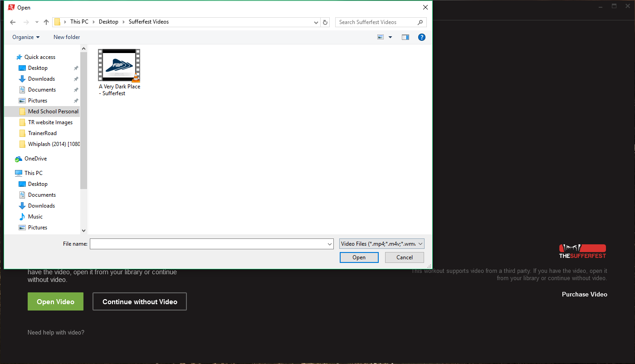
Task: Click A Very Dark Place - Sufferfest filename
Action: 119,90
